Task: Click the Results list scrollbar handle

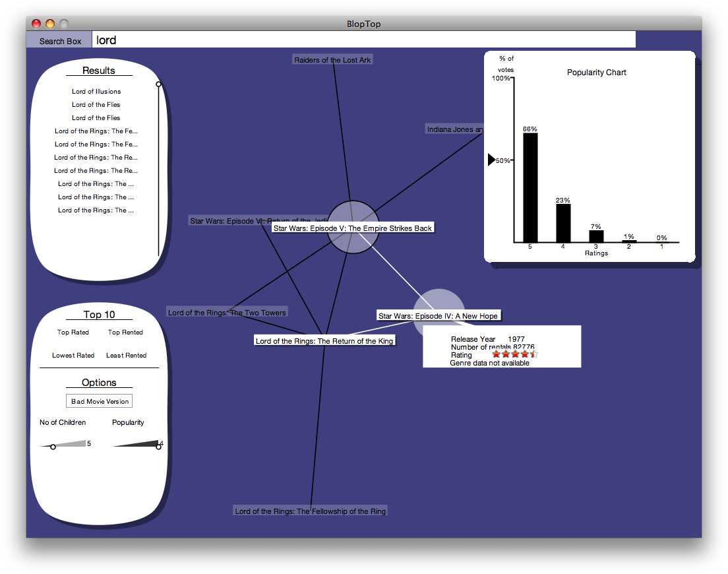Action: tap(158, 84)
